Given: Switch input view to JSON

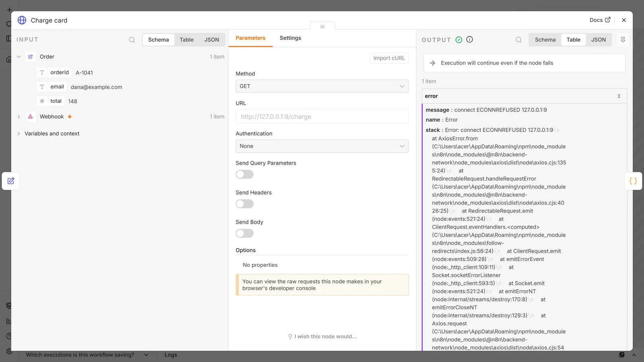Looking at the screenshot, I should click(x=212, y=40).
